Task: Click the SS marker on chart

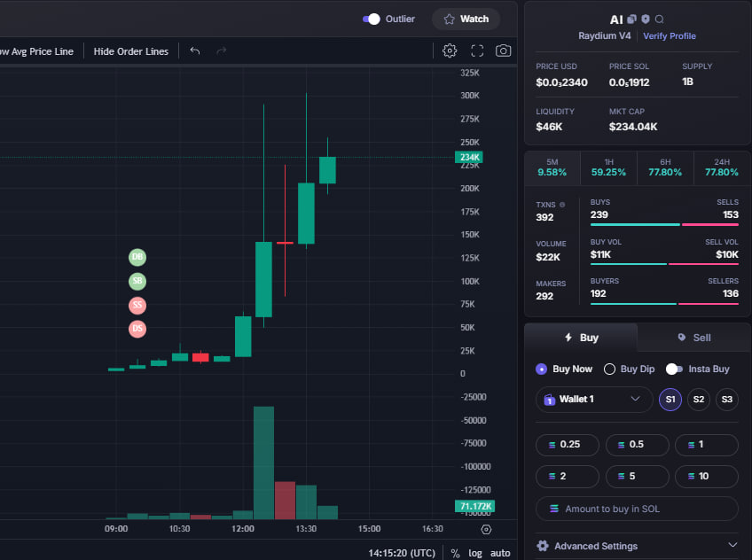Action: tap(137, 305)
